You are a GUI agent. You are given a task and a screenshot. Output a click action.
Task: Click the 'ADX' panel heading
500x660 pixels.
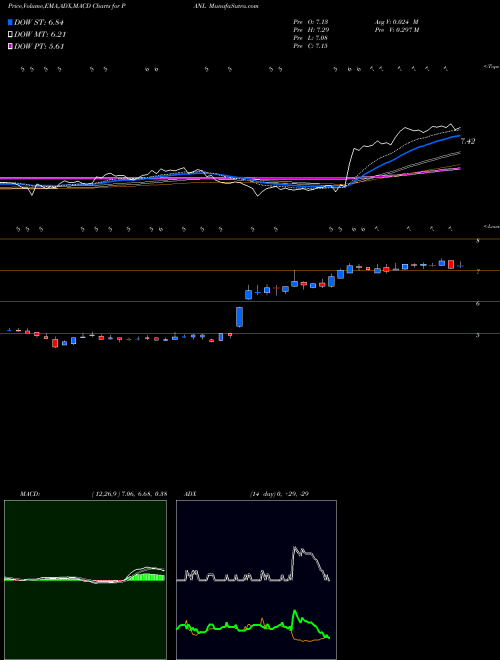[x=190, y=494]
